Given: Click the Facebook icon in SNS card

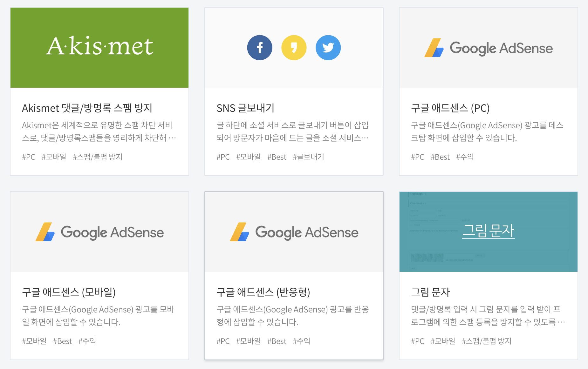Looking at the screenshot, I should [x=260, y=48].
